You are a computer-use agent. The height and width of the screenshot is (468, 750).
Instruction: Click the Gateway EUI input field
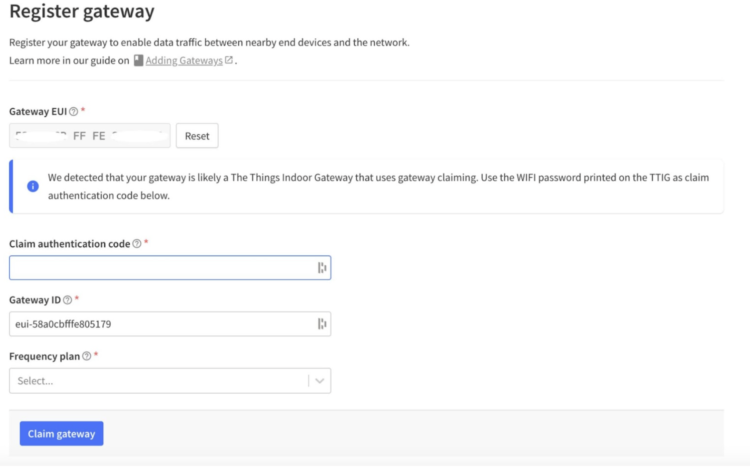click(89, 136)
